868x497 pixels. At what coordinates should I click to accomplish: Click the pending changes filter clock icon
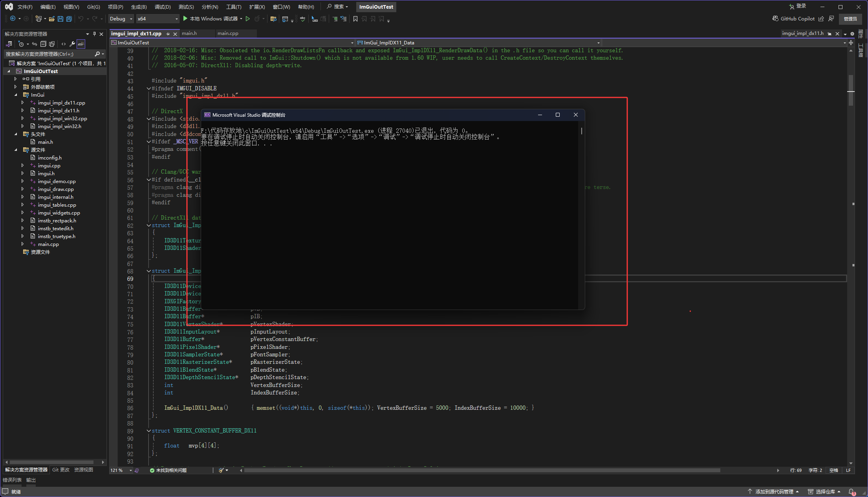coord(21,44)
